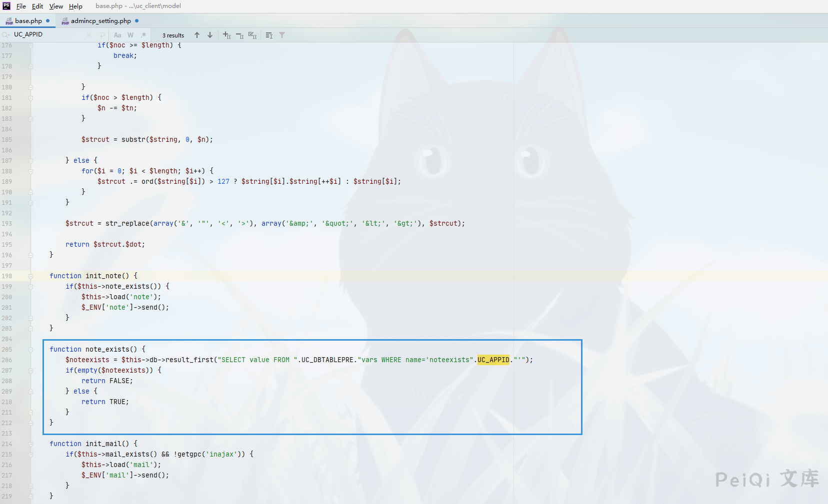This screenshot has width=828, height=504.
Task: Toggle Match Case search option
Action: coord(117,35)
